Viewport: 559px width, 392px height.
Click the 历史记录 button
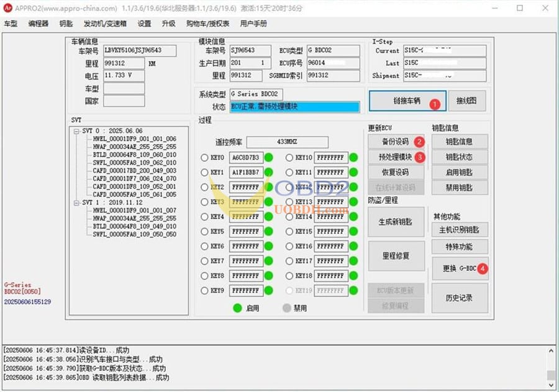pos(460,298)
